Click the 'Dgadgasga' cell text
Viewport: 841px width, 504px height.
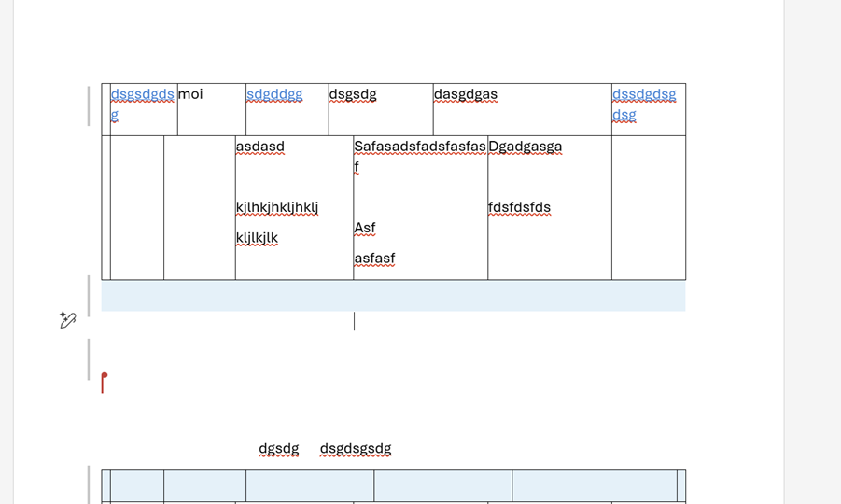[x=526, y=147]
